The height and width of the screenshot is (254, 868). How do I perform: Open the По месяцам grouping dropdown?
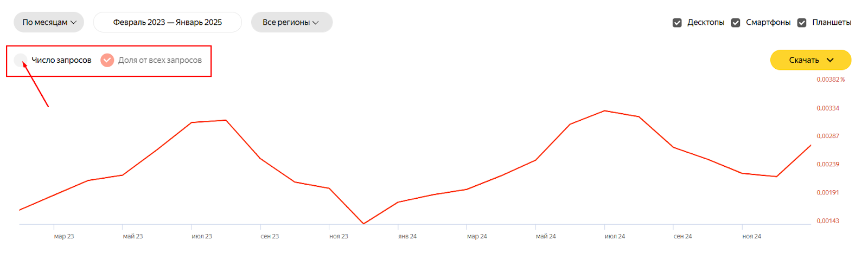click(49, 22)
